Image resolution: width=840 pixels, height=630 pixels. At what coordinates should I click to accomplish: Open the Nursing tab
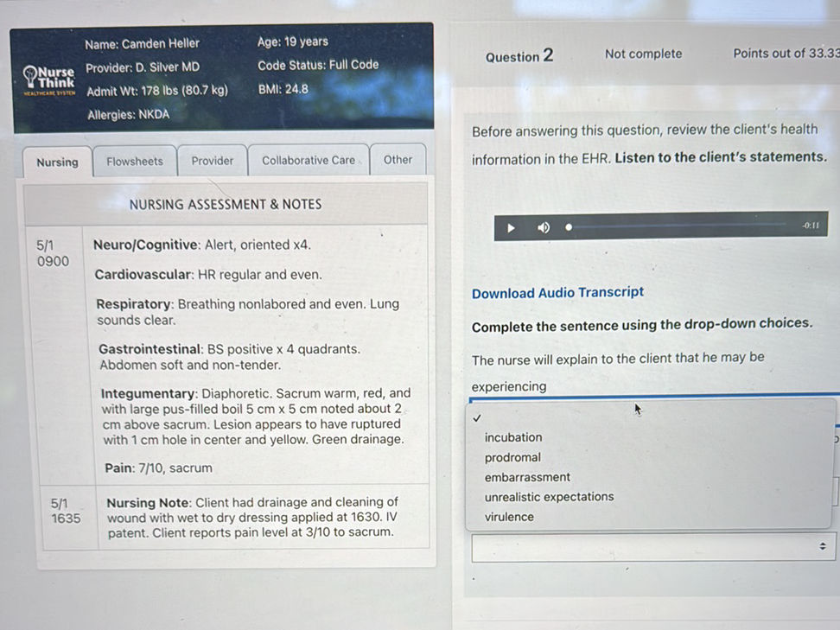[x=57, y=162]
